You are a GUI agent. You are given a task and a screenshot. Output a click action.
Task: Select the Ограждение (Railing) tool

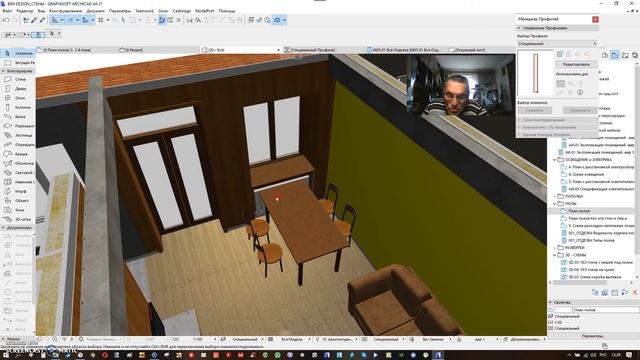18,144
